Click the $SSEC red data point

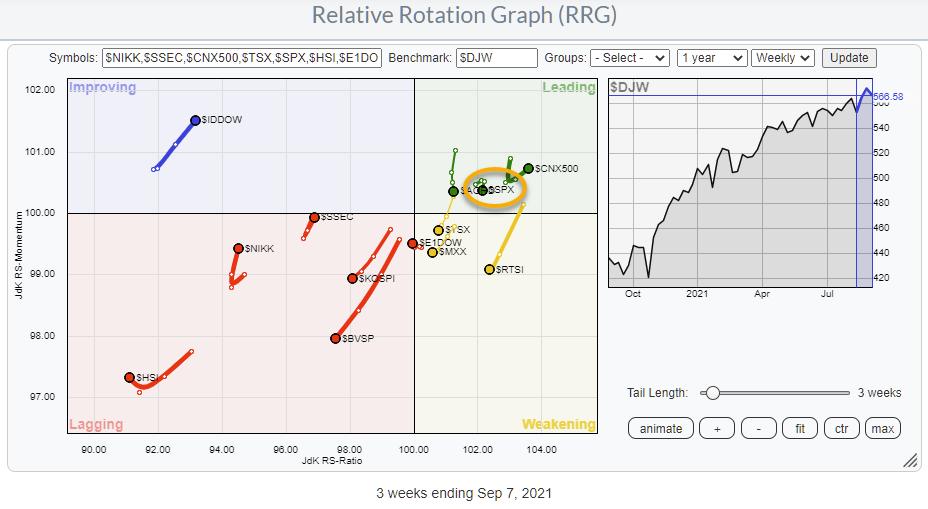(x=314, y=218)
